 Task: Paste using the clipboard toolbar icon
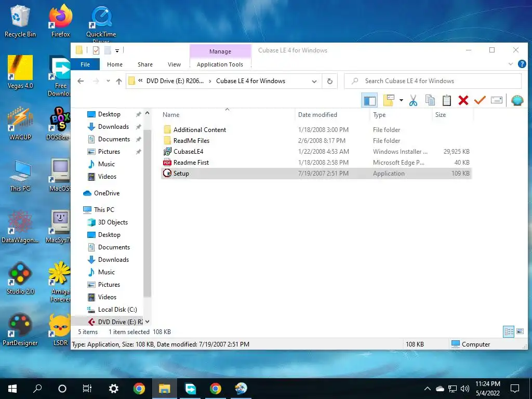tap(446, 100)
